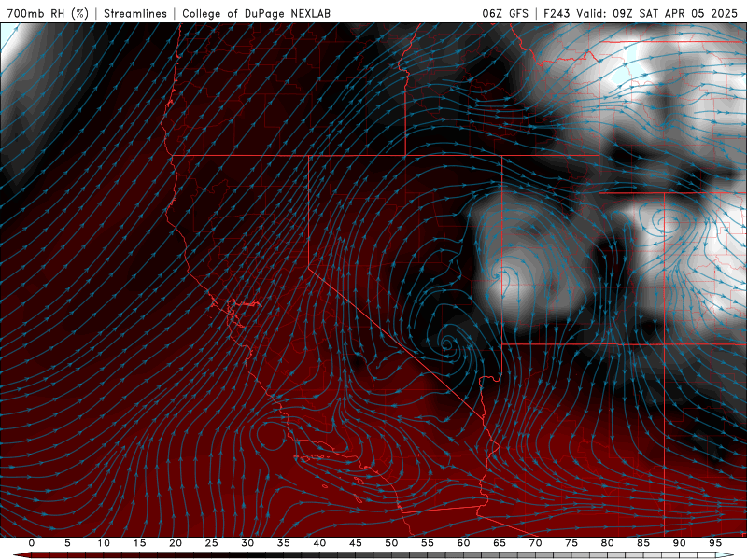The image size is (747, 560).
Task: Click the pale white right arrow tip of colorbar
Action: (726, 555)
